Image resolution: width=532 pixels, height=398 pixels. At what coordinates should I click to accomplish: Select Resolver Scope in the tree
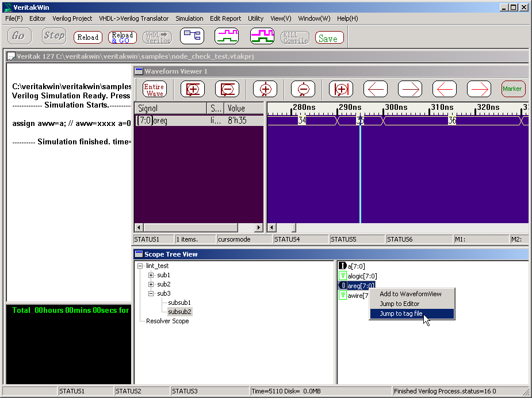click(x=167, y=321)
